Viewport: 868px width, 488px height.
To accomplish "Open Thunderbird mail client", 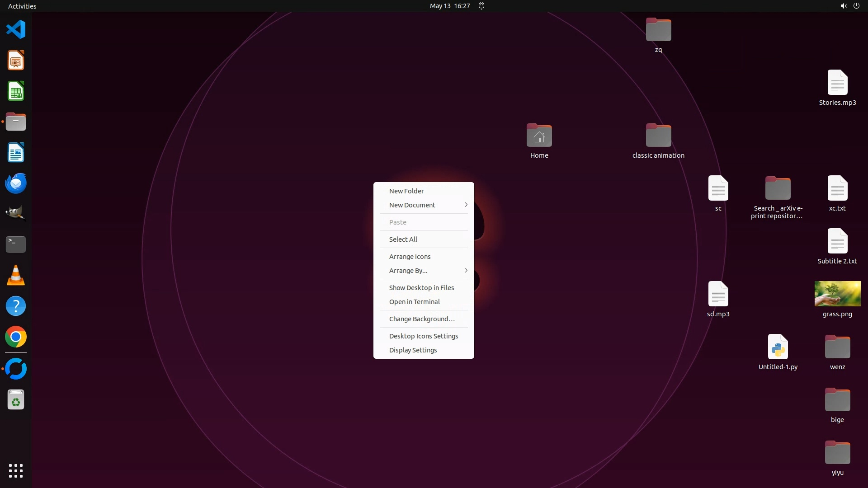I will (x=16, y=183).
